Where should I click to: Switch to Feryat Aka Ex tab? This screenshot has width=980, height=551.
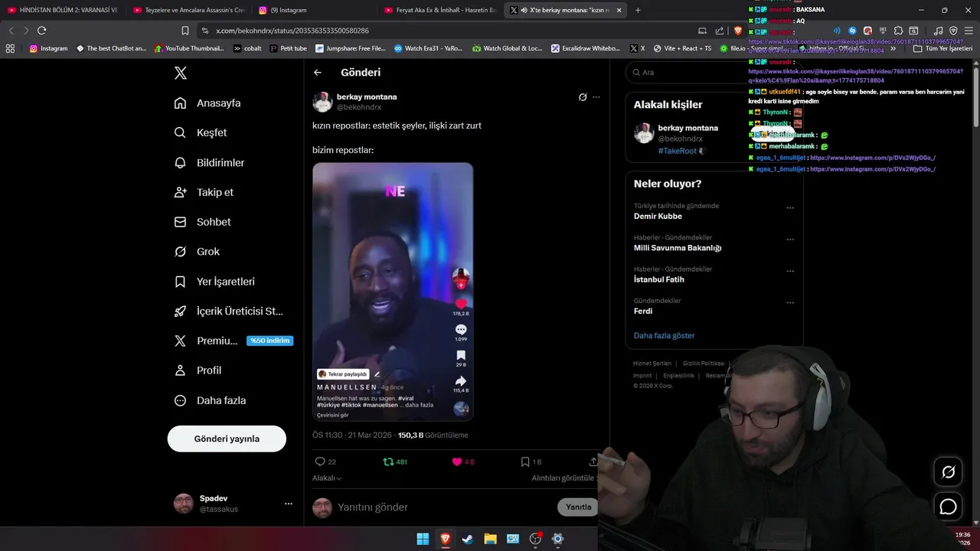pyautogui.click(x=441, y=10)
